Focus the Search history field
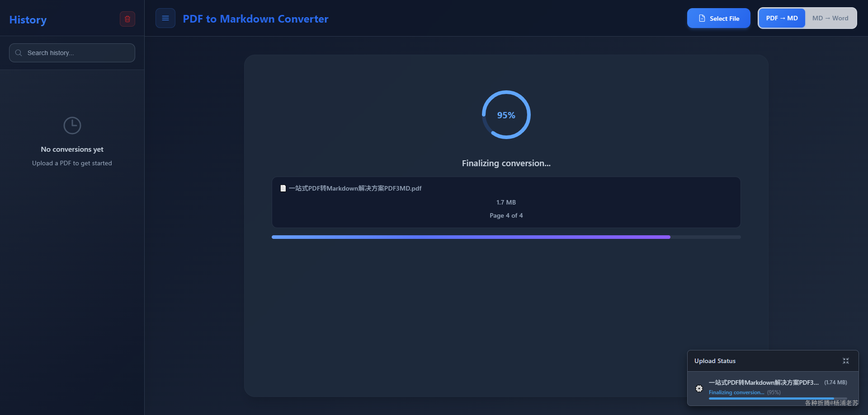 (x=72, y=53)
